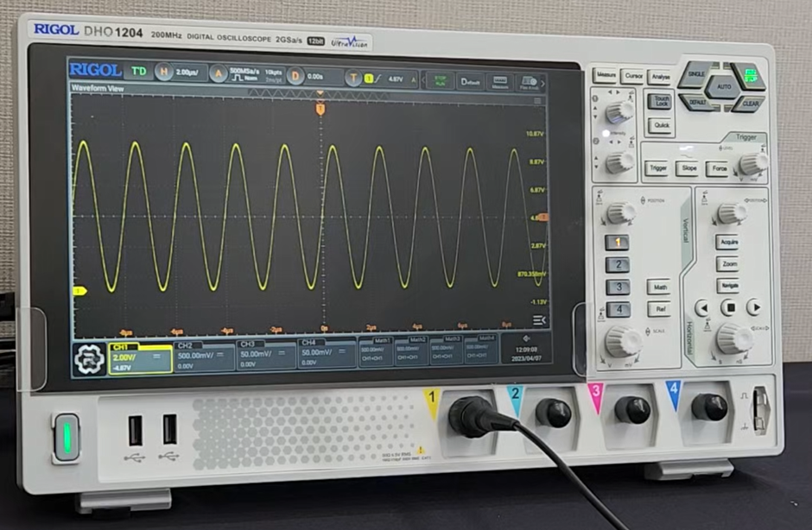Push the navigate play-forward arrow key
The height and width of the screenshot is (530, 812).
[754, 307]
